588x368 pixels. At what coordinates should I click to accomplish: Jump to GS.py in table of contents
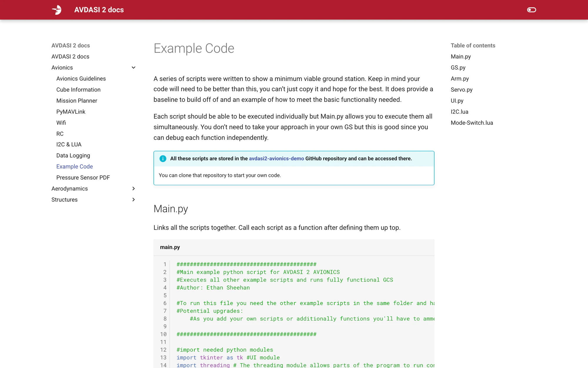point(458,68)
